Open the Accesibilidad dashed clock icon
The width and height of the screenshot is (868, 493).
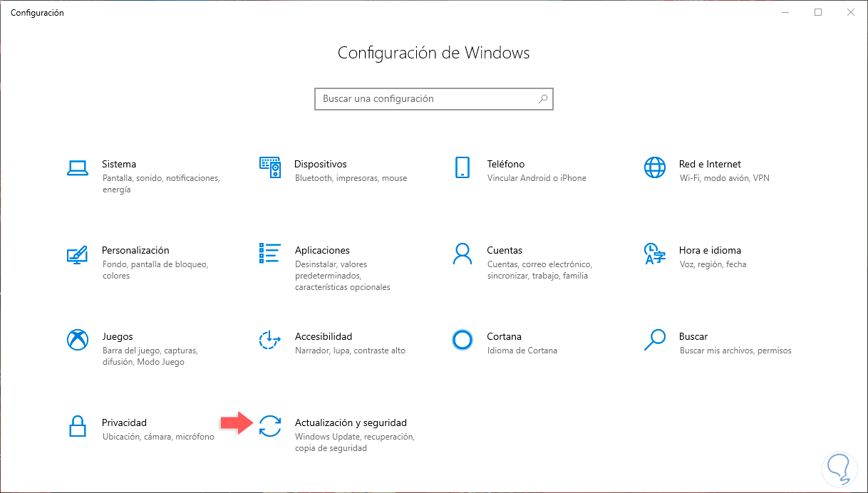270,340
